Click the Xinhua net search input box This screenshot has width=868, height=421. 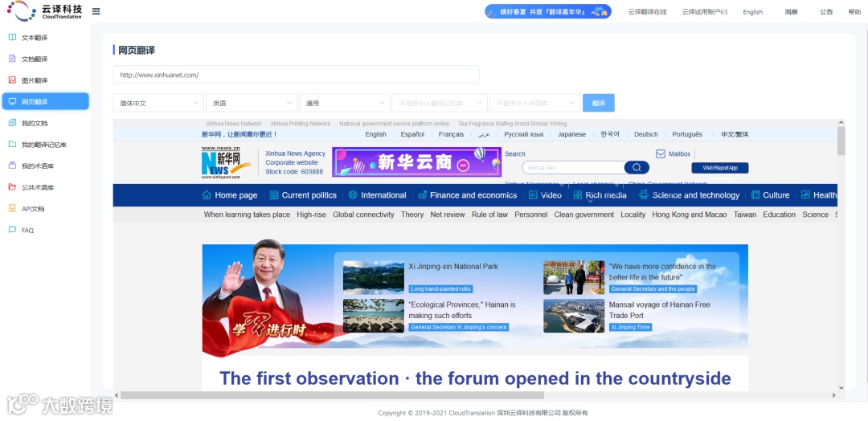pyautogui.click(x=573, y=167)
